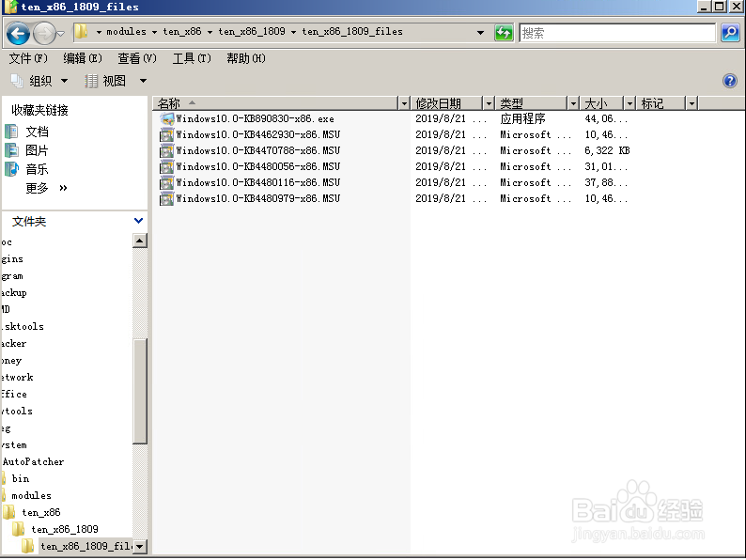Select ten_x86_1809_files in the address bar
Image resolution: width=746 pixels, height=560 pixels.
[x=352, y=31]
